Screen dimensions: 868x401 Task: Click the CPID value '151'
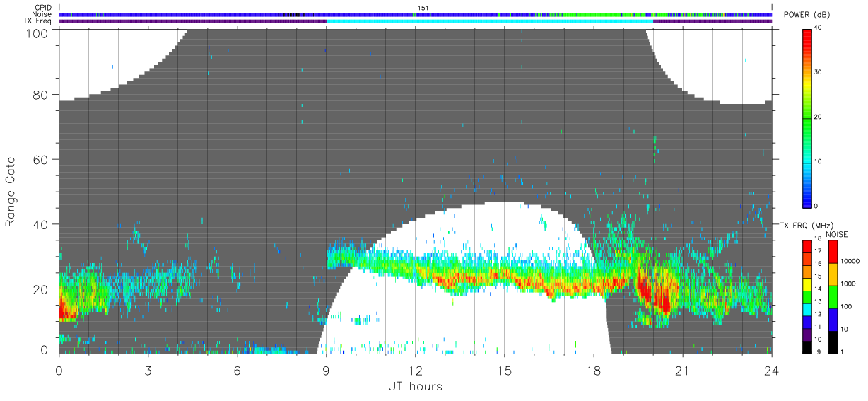coord(423,8)
